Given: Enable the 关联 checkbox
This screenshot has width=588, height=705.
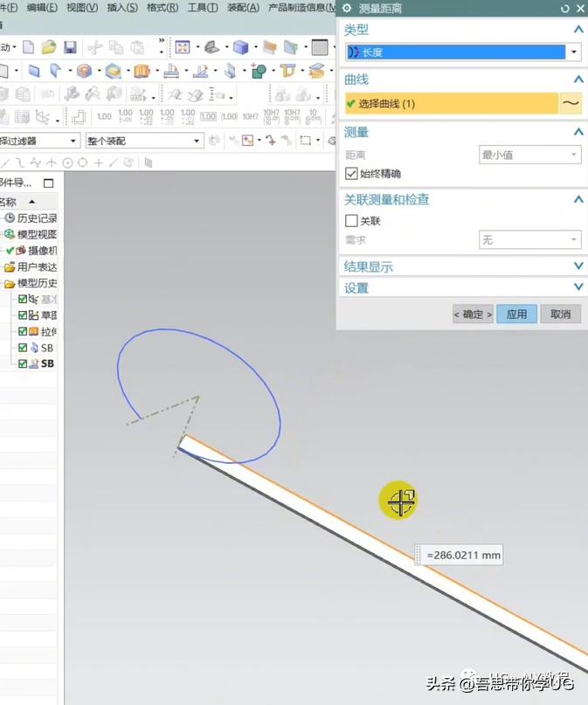Looking at the screenshot, I should coord(351,221).
